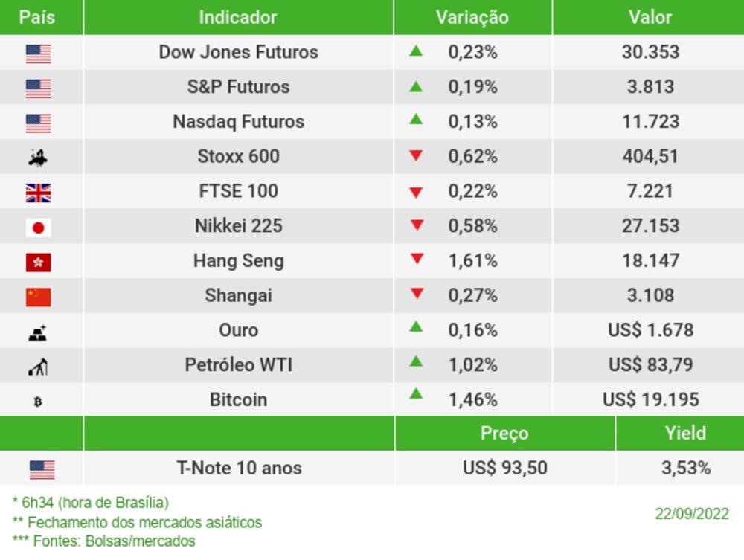This screenshot has width=744, height=560.
Task: Click the 22/09/2022 date text
Action: tap(691, 514)
